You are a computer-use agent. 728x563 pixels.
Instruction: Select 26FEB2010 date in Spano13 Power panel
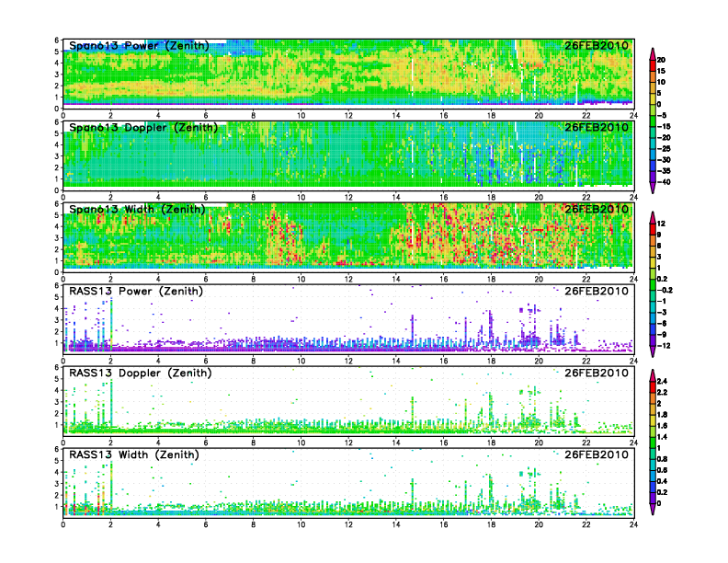(597, 45)
